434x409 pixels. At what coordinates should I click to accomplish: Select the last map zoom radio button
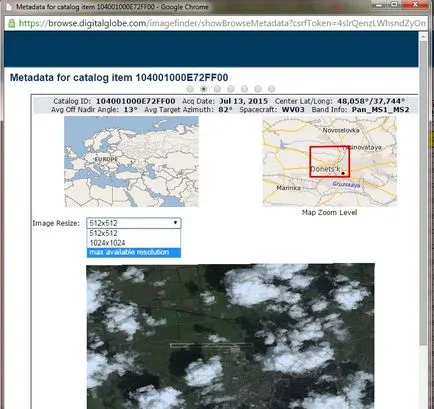(x=272, y=89)
